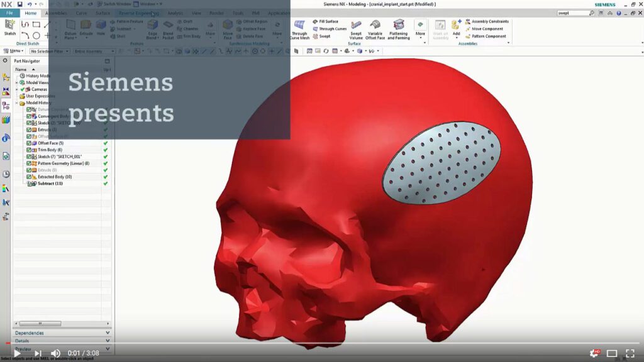The height and width of the screenshot is (362, 644).
Task: Click the search magnifier in Command Finder
Action: (592, 13)
